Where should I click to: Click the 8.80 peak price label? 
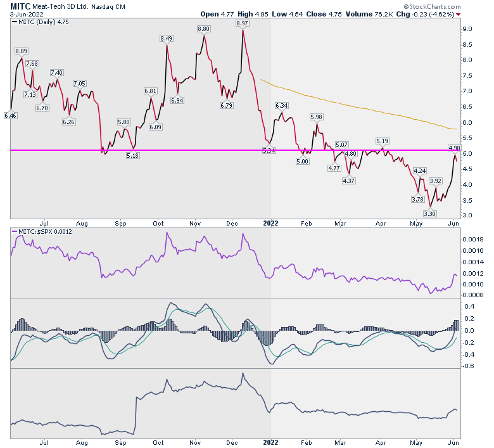(x=203, y=29)
